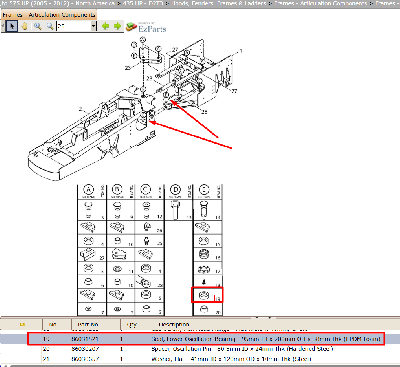Sort parts list by Part No column
400x367 pixels.
coord(87,324)
